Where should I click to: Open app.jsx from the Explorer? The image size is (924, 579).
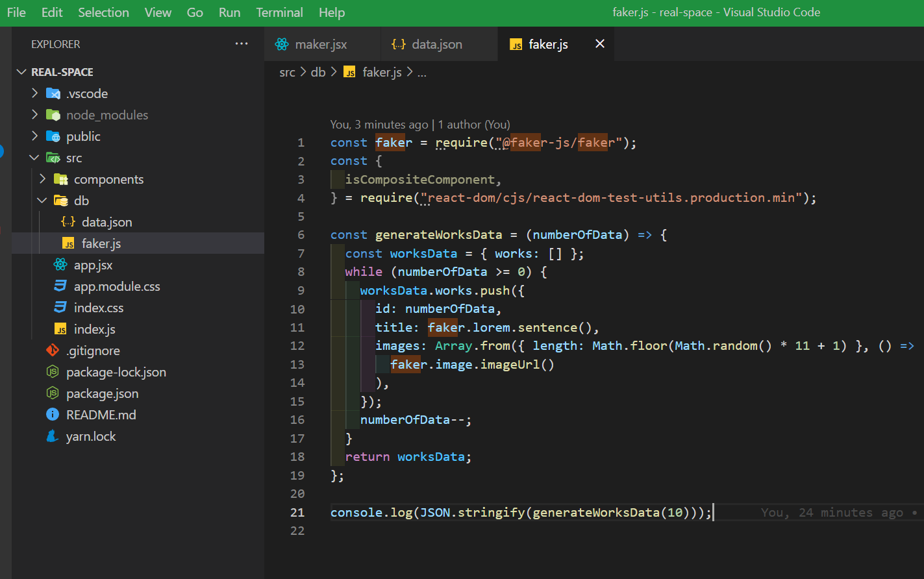[x=94, y=265]
